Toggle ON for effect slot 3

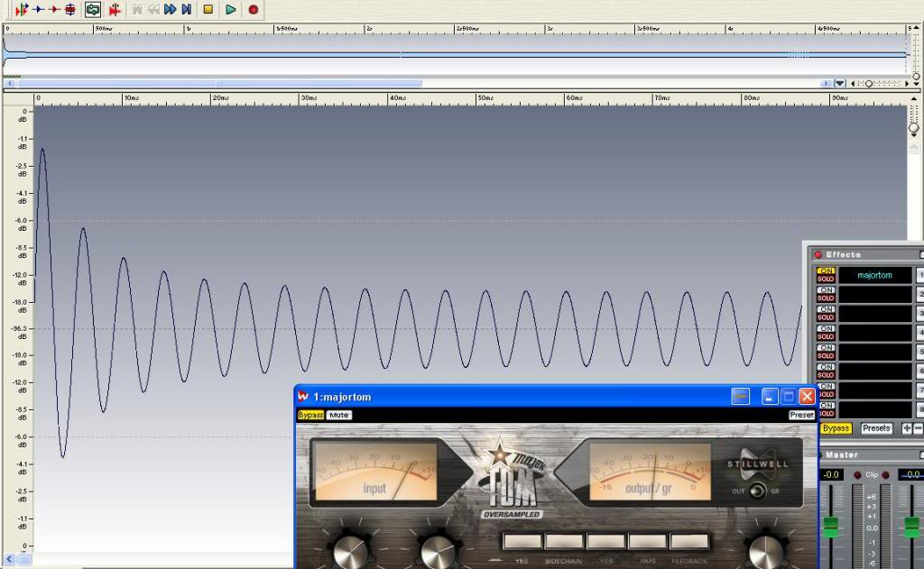point(826,309)
